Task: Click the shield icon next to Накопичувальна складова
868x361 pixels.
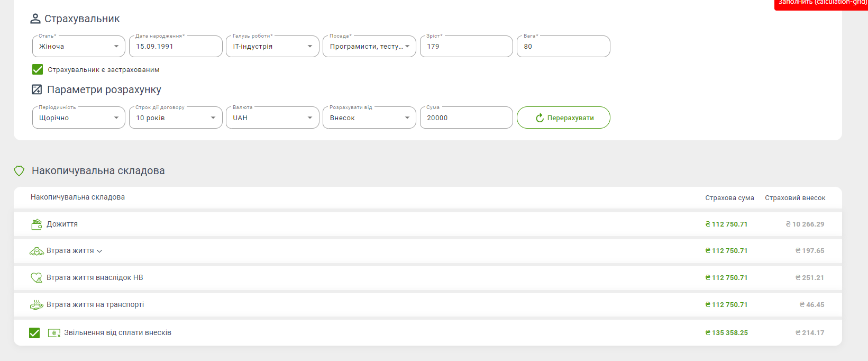Action: pyautogui.click(x=19, y=171)
